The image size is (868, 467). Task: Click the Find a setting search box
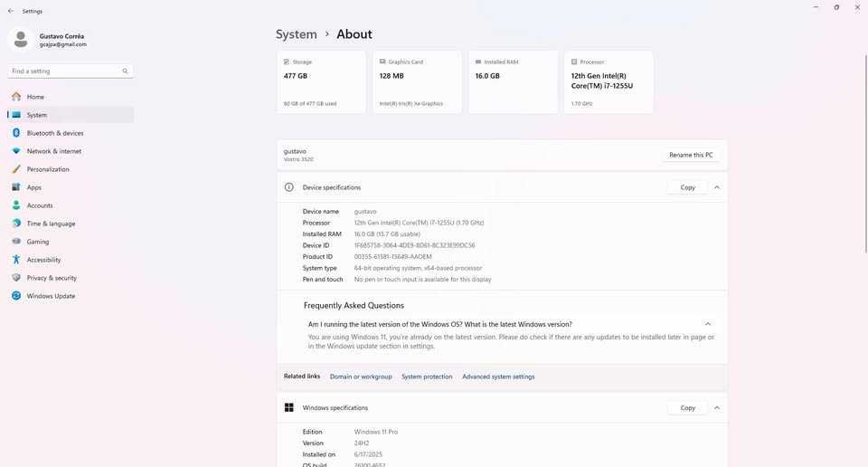[71, 71]
